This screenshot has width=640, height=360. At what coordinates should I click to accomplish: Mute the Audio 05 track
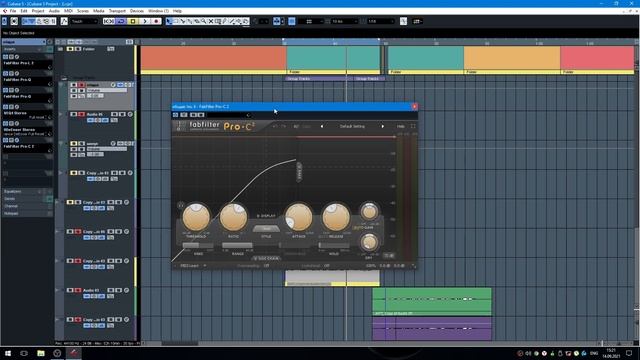point(73,114)
